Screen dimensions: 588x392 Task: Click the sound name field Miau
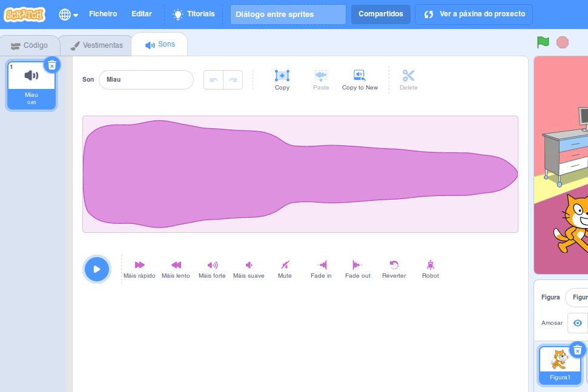tap(146, 79)
